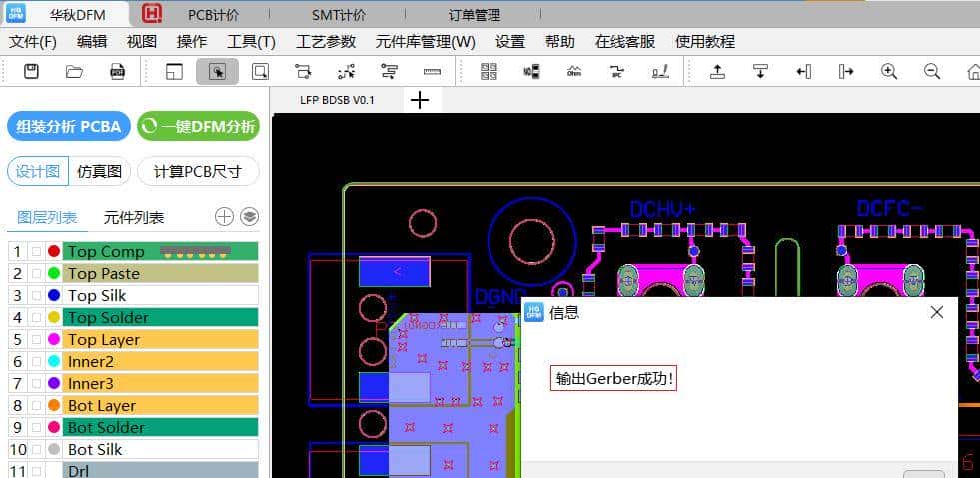Viewport: 980px width, 478px height.
Task: Open the 工具(T) menu
Action: click(x=252, y=42)
